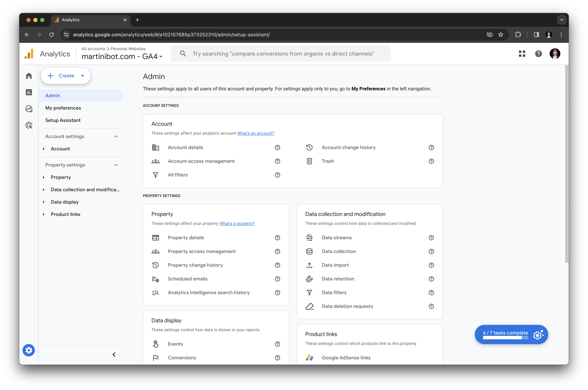Open the Explore icon in sidebar
This screenshot has height=390, width=588.
pyautogui.click(x=29, y=109)
